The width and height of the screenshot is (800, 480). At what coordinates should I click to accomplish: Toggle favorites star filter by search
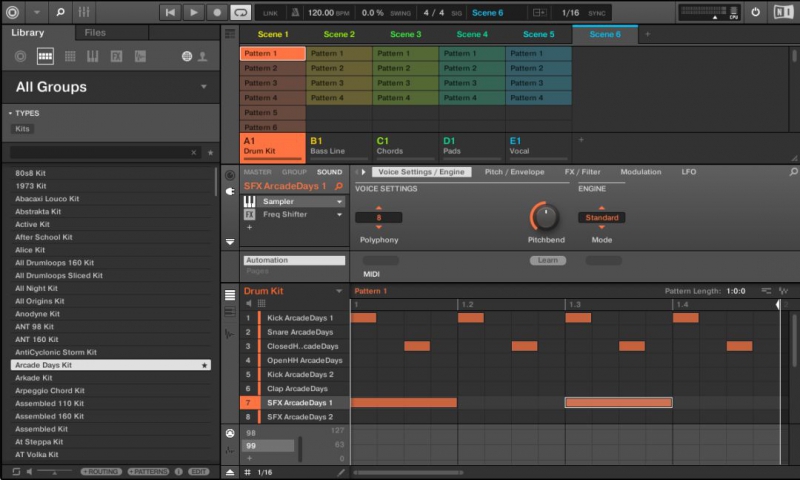click(x=210, y=153)
